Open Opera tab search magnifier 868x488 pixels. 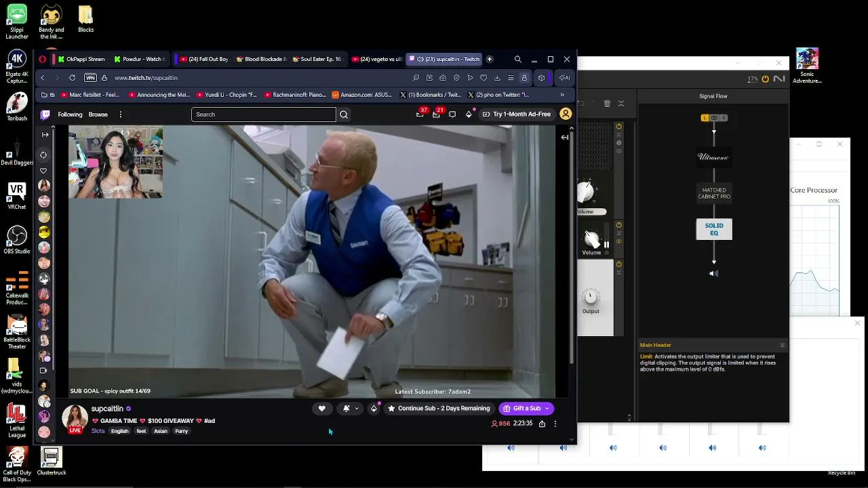[x=518, y=59]
